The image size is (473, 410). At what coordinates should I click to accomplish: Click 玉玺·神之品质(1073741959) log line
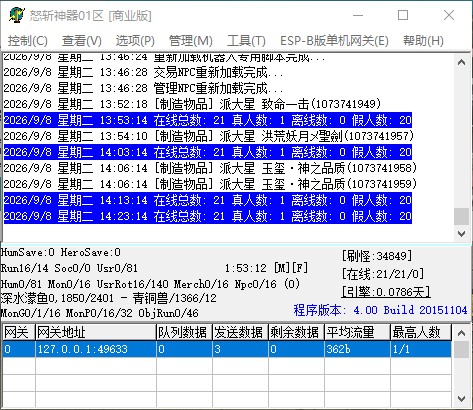click(x=210, y=184)
